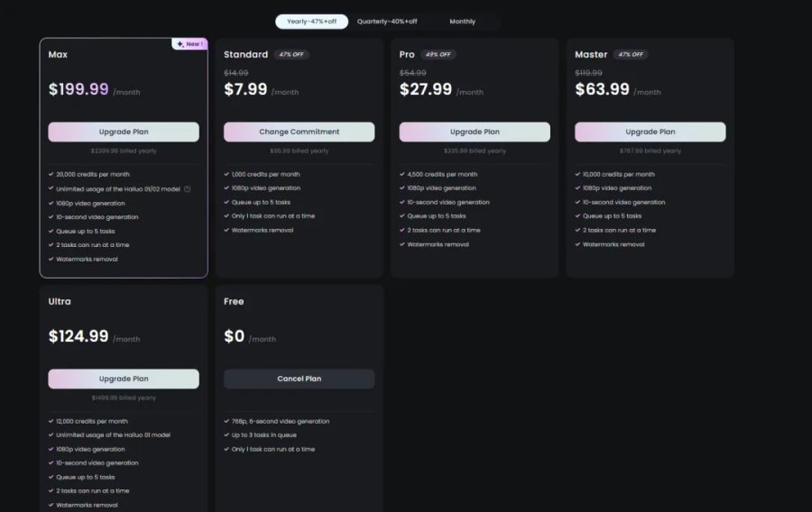This screenshot has width=812, height=512.
Task: Click the sparkle New badge on Max plan
Action: (189, 43)
